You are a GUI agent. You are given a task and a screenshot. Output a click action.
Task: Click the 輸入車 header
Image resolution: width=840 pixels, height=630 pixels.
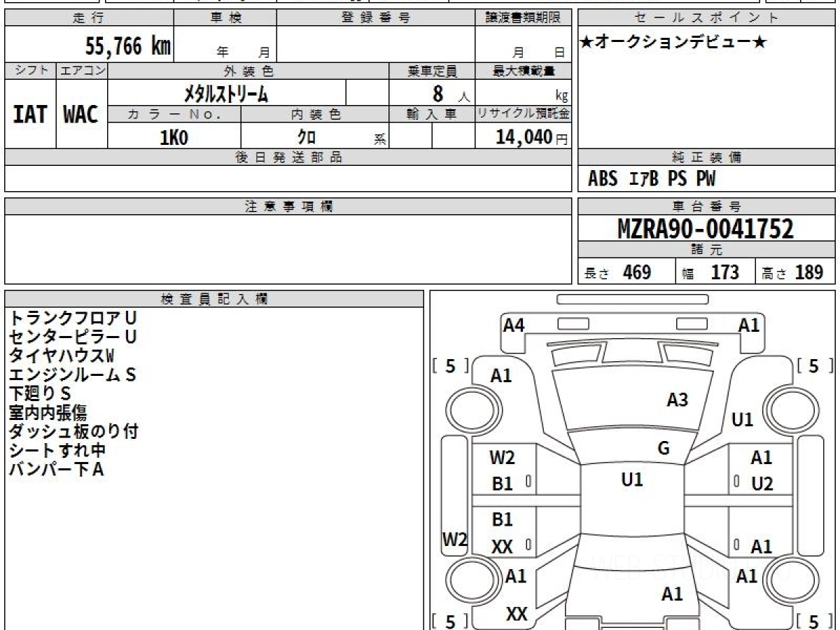(x=432, y=115)
